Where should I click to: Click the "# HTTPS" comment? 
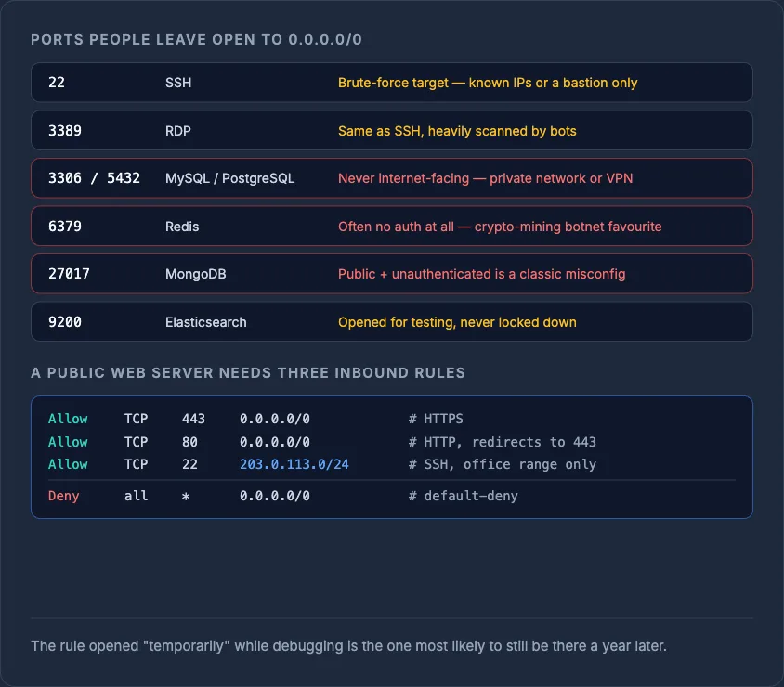(436, 419)
